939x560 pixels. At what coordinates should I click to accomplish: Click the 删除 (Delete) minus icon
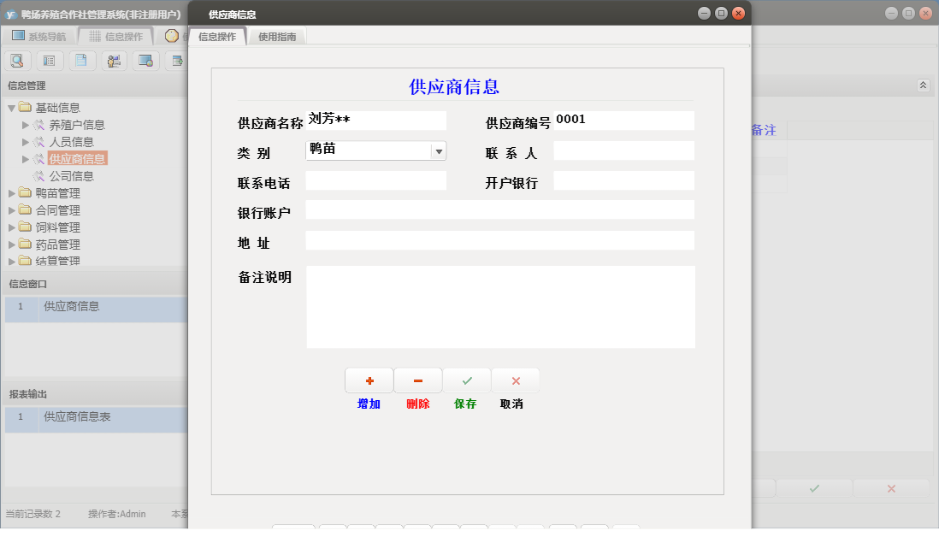[417, 380]
